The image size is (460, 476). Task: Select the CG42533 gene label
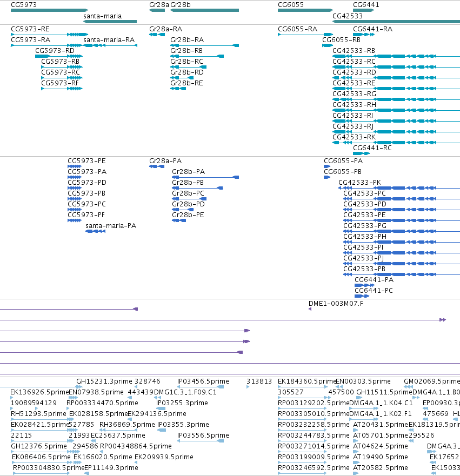[348, 16]
